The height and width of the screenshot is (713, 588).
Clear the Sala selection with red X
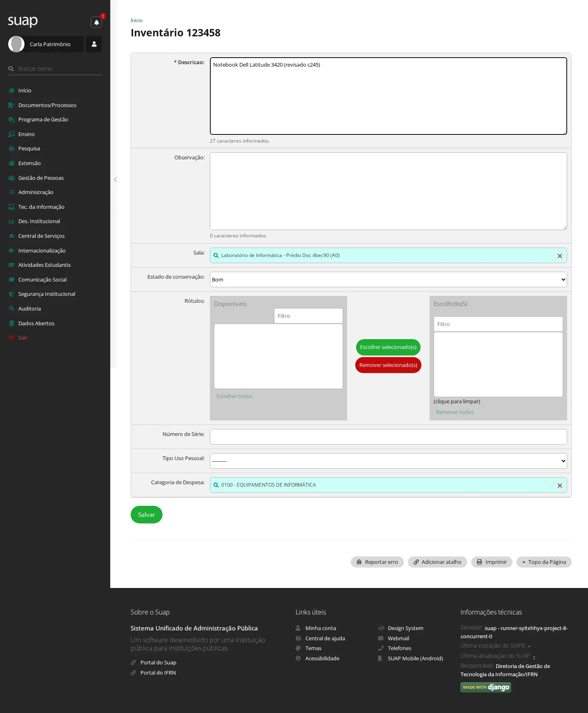click(x=560, y=256)
